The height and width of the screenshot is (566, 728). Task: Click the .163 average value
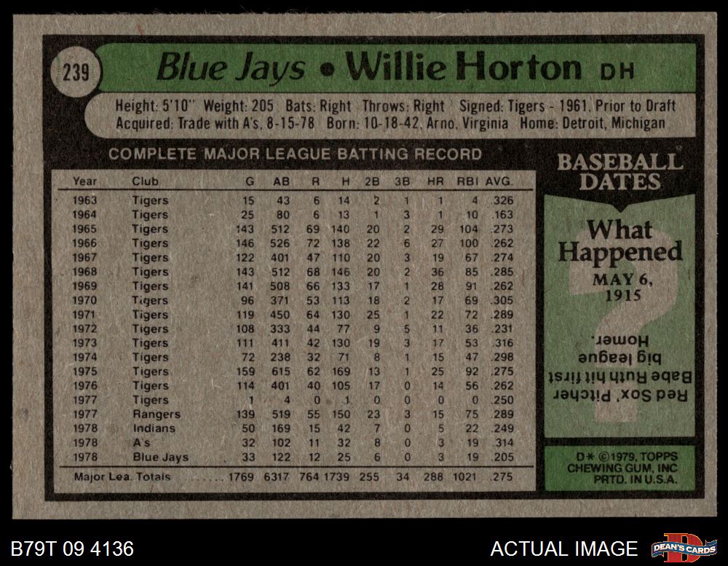click(x=502, y=215)
